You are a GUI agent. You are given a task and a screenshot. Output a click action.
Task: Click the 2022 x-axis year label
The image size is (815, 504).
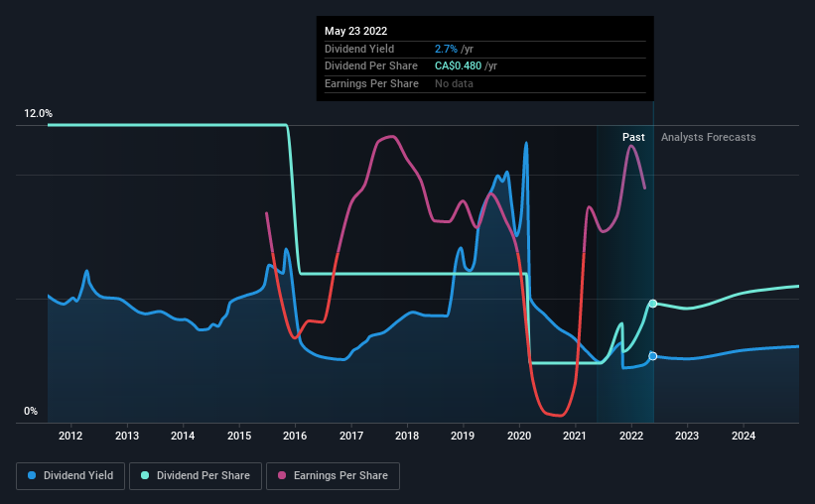pyautogui.click(x=631, y=436)
